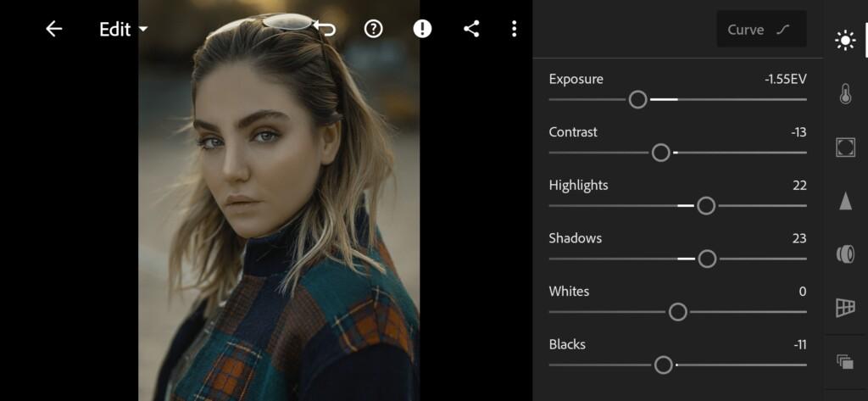Open the exclamation info alert icon

point(422,29)
